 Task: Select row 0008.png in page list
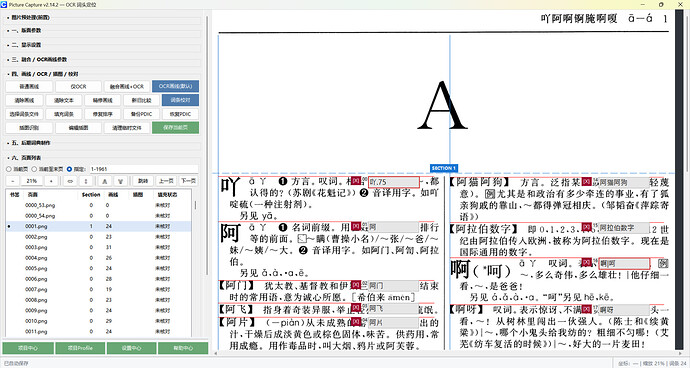pos(99,300)
